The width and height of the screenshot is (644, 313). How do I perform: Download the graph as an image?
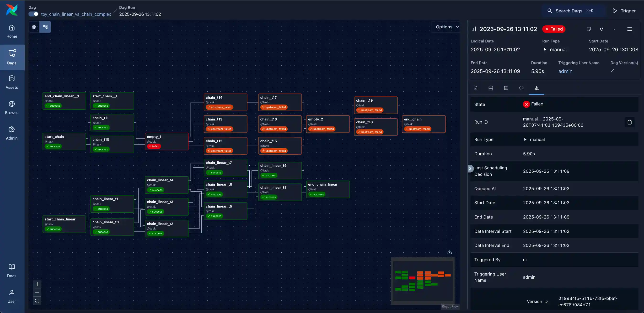449,252
